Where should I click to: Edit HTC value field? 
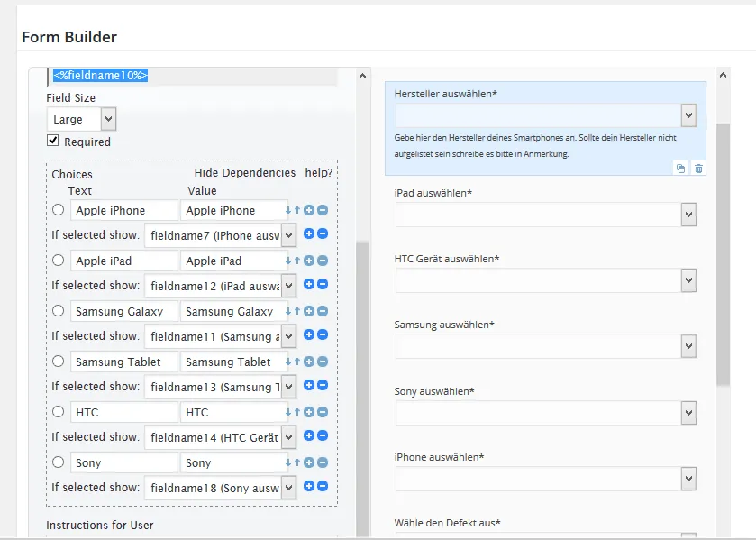point(233,412)
